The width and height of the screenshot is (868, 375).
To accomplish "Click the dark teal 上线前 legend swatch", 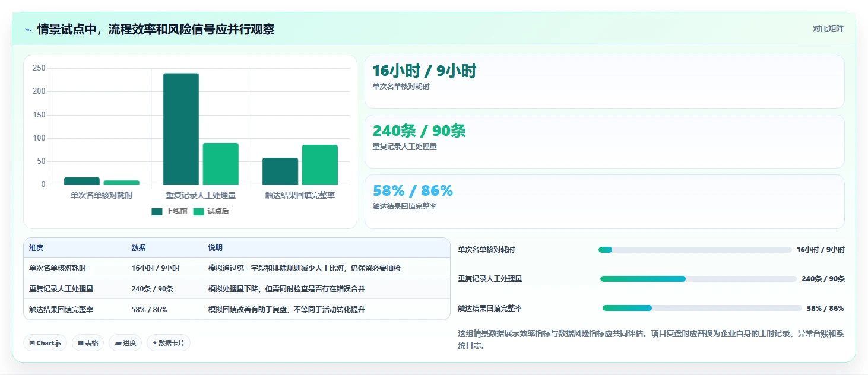I will click(x=157, y=212).
